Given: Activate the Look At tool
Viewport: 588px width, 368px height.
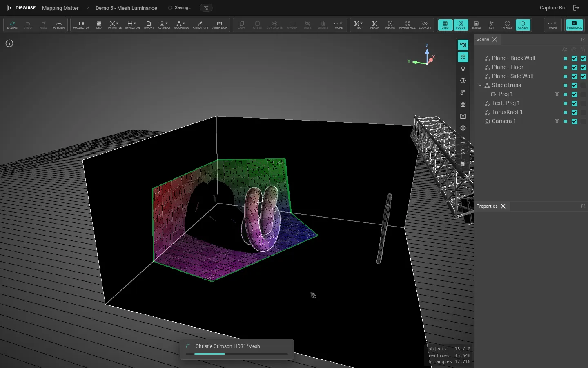Looking at the screenshot, I should tap(425, 25).
